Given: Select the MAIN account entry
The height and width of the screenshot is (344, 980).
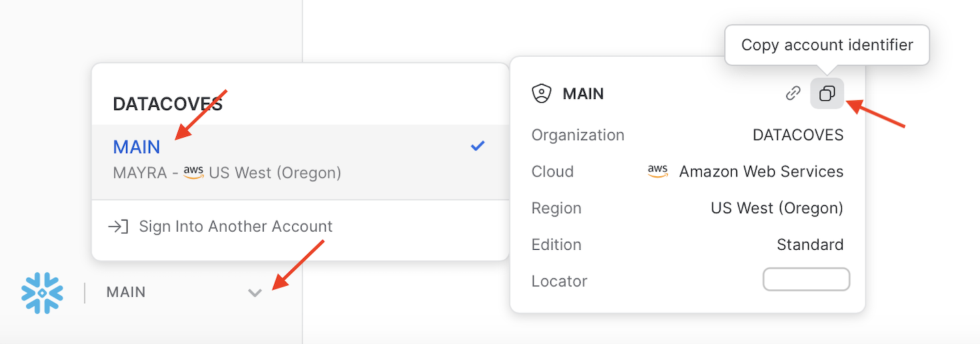Looking at the screenshot, I should coord(300,162).
